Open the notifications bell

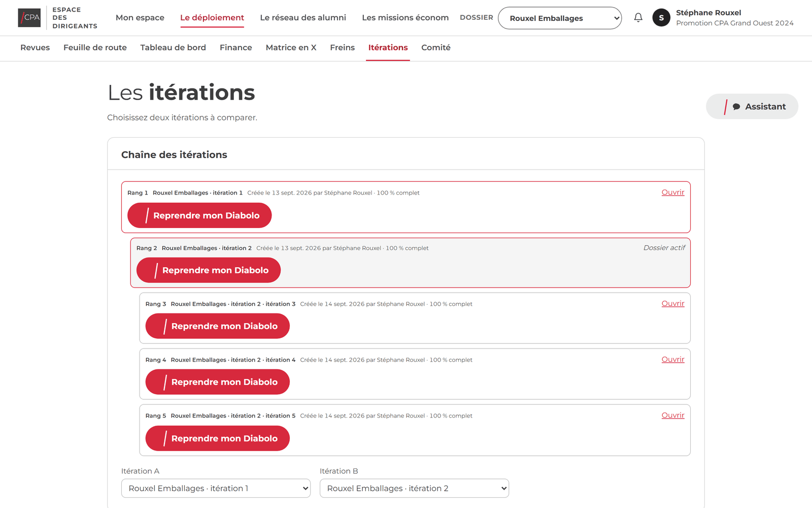[638, 18]
